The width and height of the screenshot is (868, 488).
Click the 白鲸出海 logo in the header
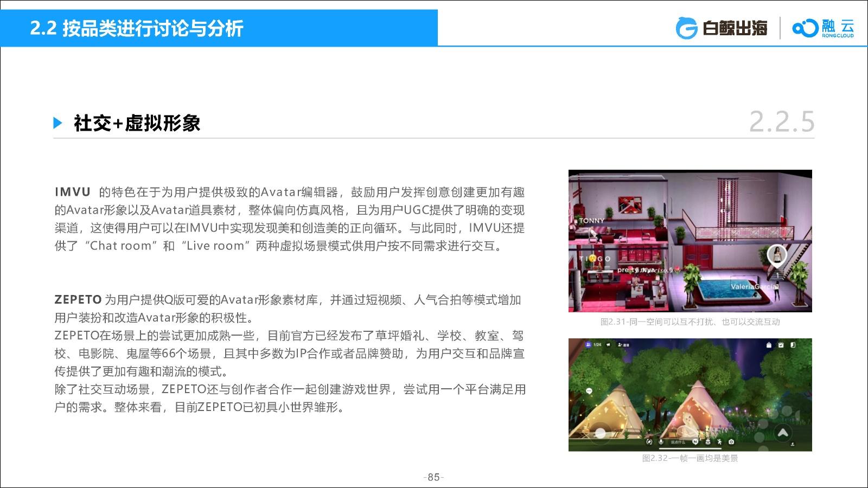point(722,28)
